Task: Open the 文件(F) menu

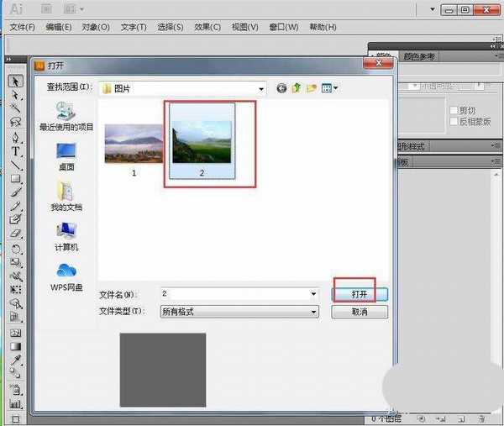Action: (22, 27)
